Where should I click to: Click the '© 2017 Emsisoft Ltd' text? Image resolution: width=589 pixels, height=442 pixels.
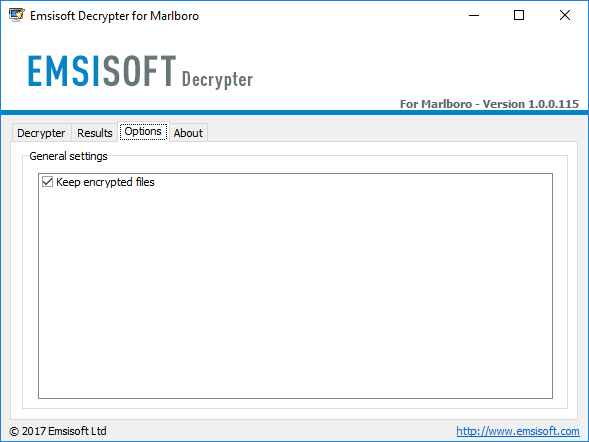pos(58,431)
